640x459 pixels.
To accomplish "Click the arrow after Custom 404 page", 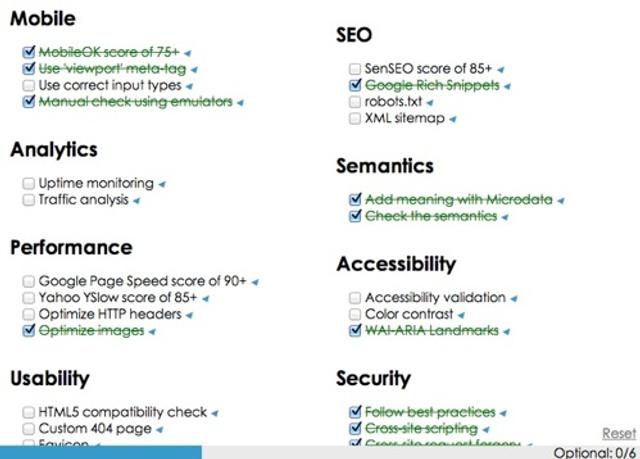I will click(161, 429).
